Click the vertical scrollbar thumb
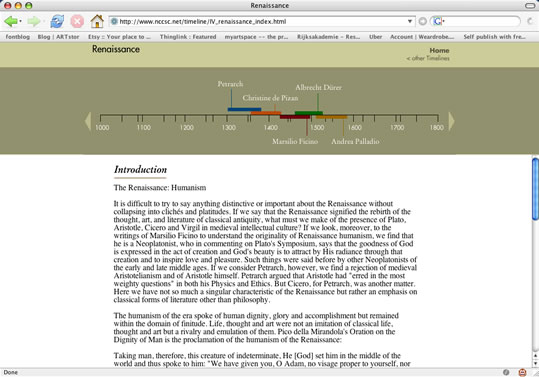This screenshot has height=377, width=539. [x=535, y=188]
